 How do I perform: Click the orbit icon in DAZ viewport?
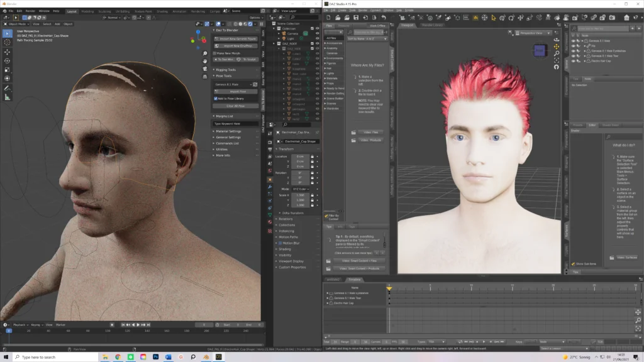[x=556, y=40]
